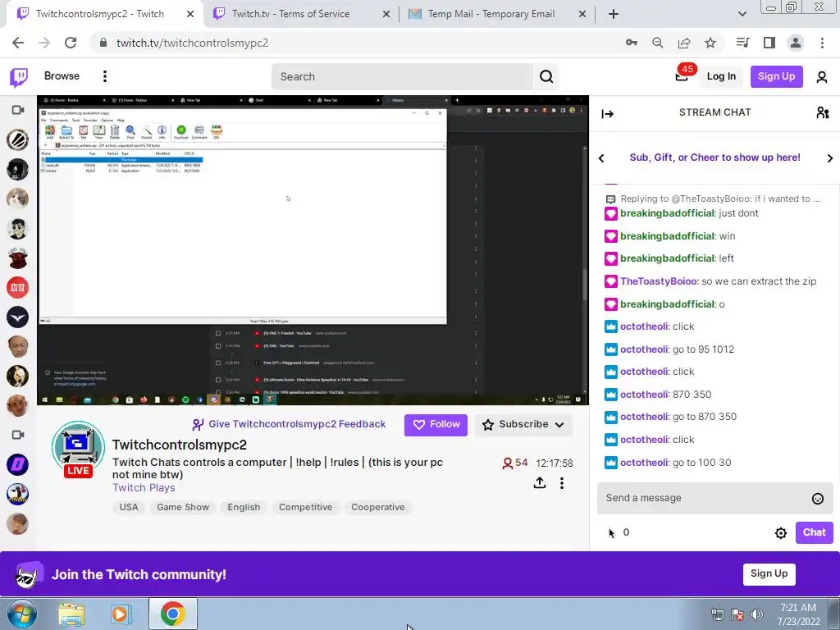Open the red ME channel avatar in sidebar
Screen dimensions: 840x630
(18, 288)
